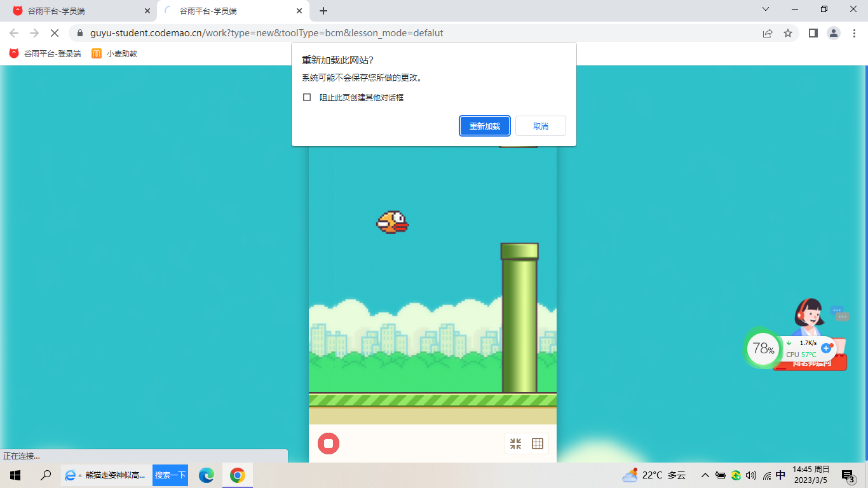The image size is (868, 488).
Task: Open the Wi-Fi network tray icon
Action: coord(766,475)
